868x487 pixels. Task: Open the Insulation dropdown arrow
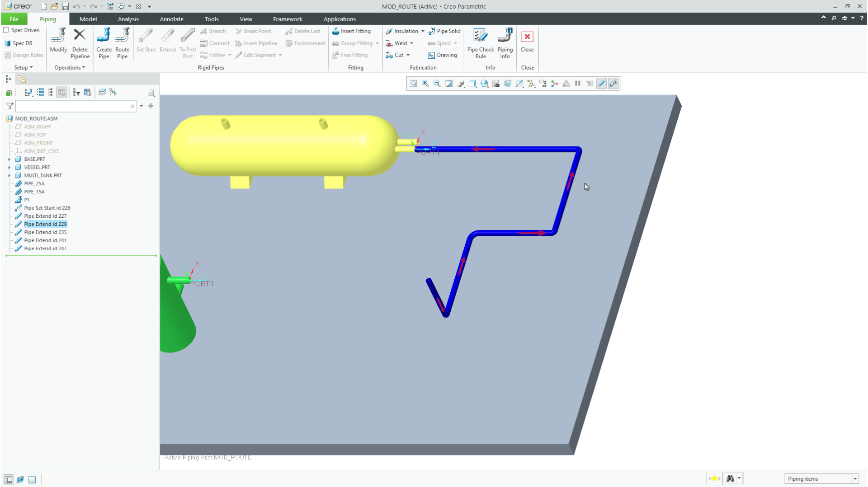[423, 31]
